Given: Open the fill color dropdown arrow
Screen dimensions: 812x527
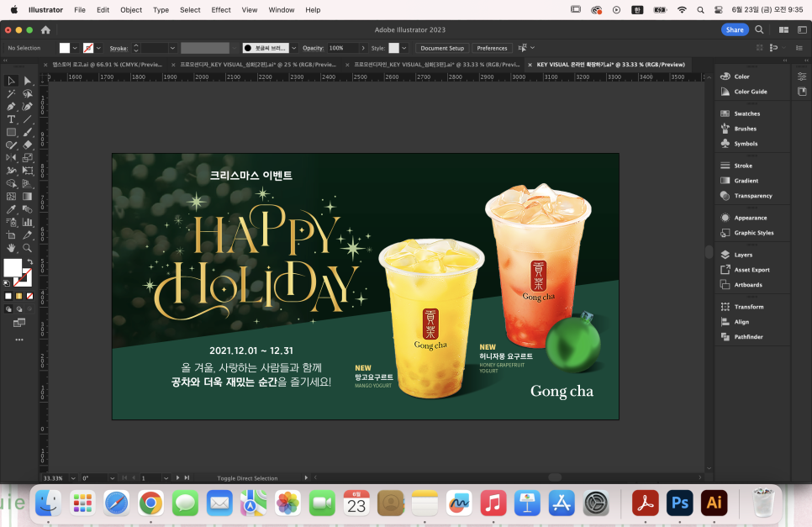Looking at the screenshot, I should click(75, 48).
